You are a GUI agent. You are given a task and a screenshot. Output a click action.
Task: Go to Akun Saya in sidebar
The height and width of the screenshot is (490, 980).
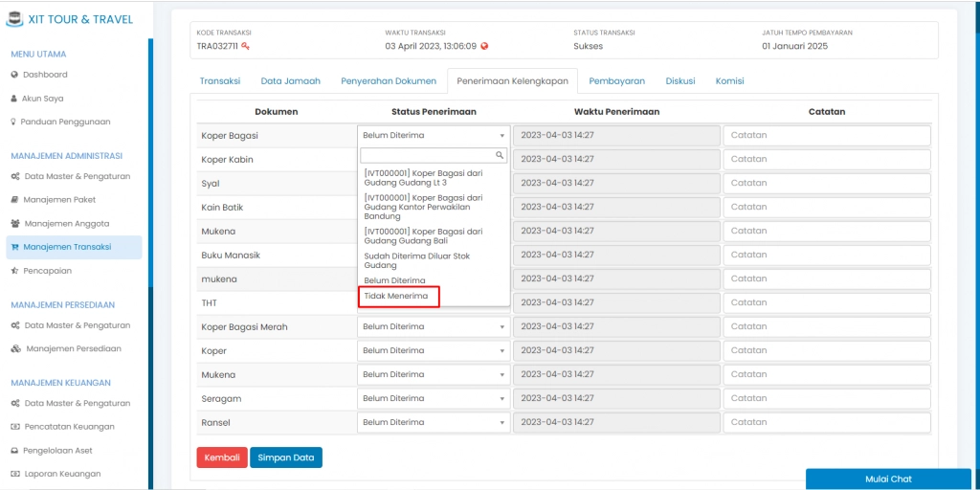(43, 99)
